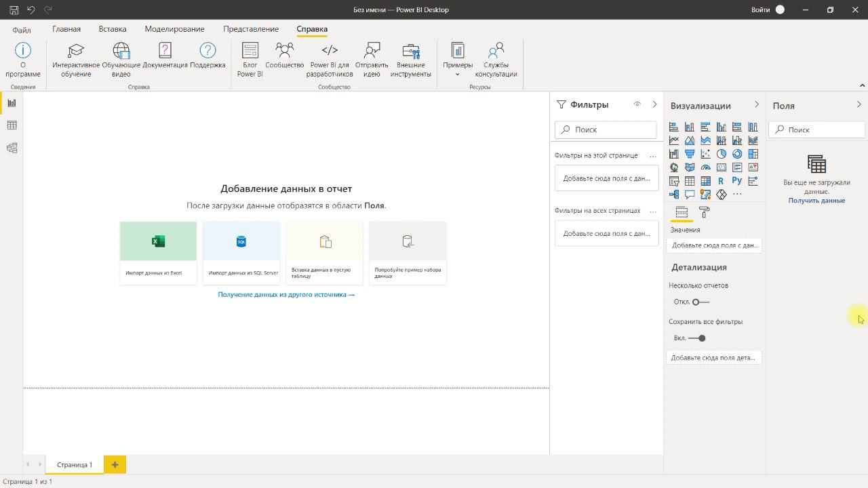Select the pie chart visual

tap(722, 154)
